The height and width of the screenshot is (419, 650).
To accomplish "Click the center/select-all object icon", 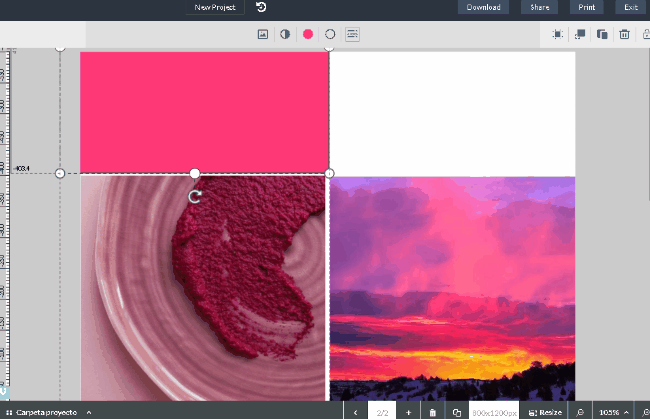I will [558, 34].
